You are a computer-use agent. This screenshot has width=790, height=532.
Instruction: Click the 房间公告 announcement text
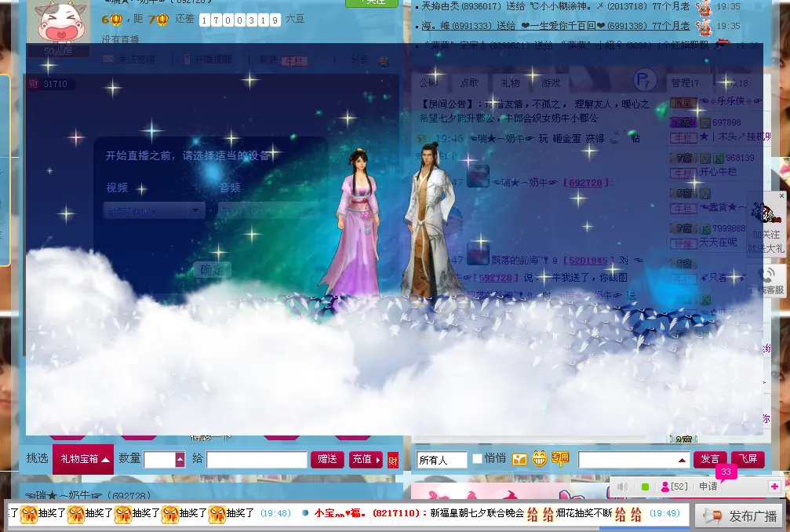[x=535, y=111]
